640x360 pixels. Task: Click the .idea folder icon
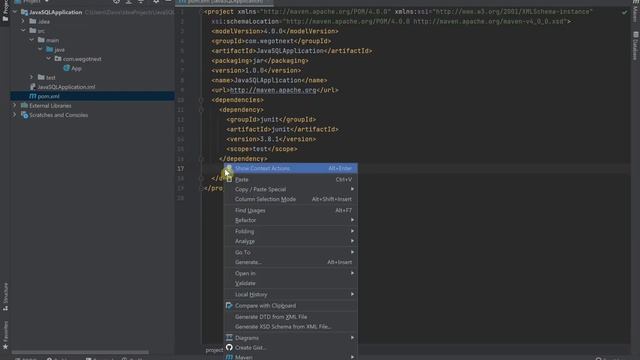33,21
